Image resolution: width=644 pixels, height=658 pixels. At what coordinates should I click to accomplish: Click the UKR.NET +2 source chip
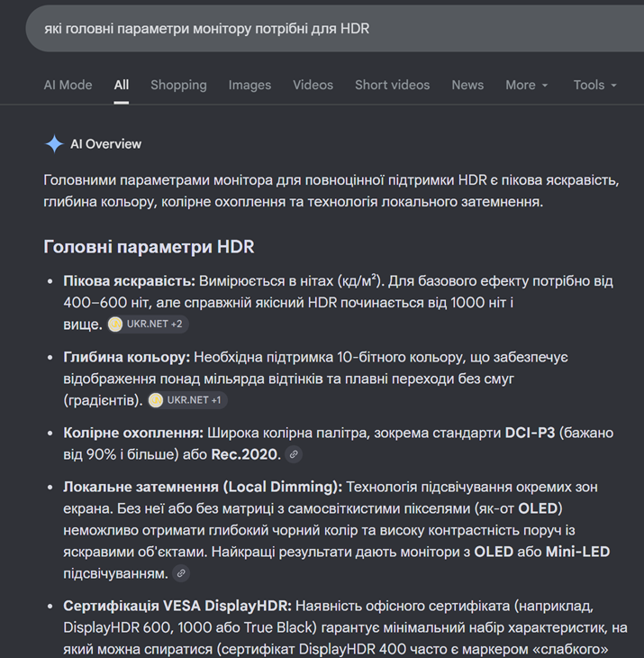[x=148, y=324]
